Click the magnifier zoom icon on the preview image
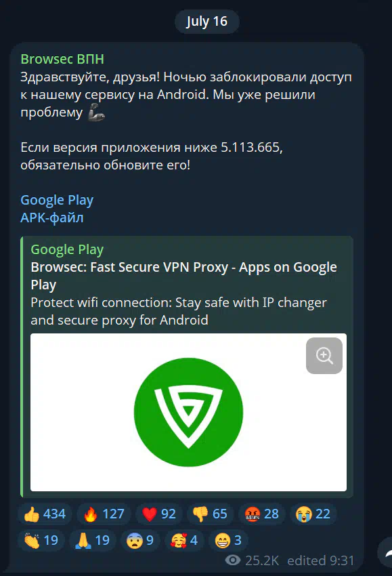392x576 pixels. click(x=324, y=356)
